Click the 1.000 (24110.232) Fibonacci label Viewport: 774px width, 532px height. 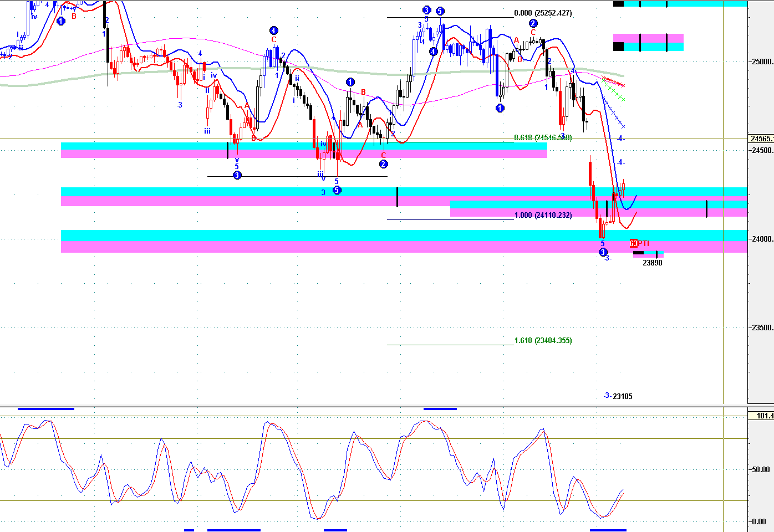(543, 215)
